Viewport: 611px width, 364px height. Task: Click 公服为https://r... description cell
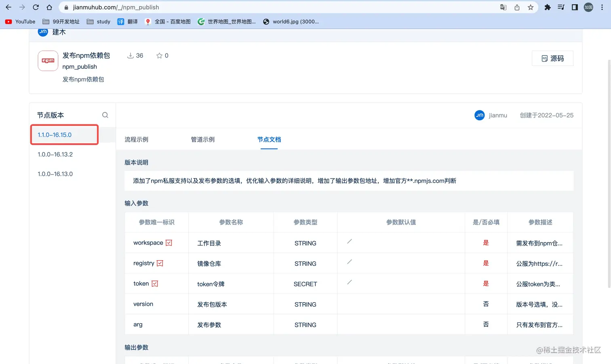point(539,263)
